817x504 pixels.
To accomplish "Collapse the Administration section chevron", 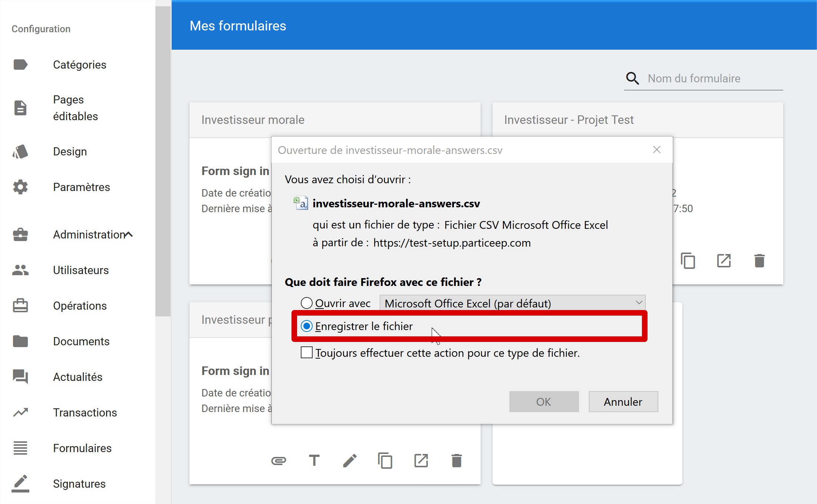I will coord(128,234).
